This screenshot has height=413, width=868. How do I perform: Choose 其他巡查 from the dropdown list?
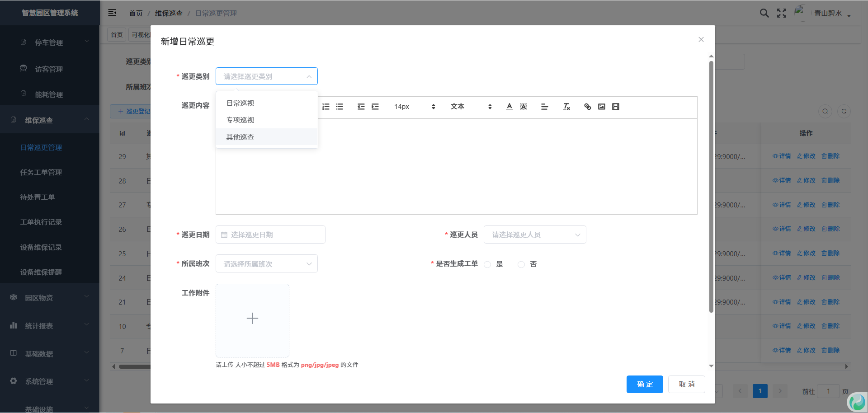pyautogui.click(x=240, y=137)
